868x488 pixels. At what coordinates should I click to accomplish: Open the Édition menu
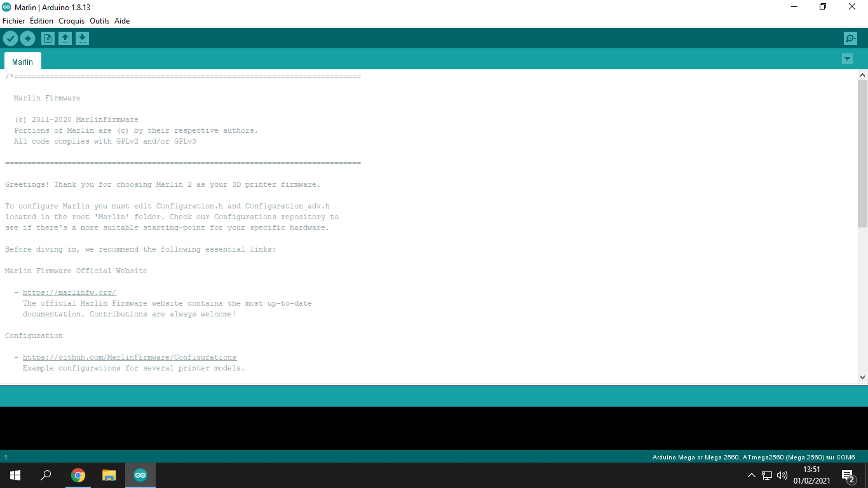(41, 21)
